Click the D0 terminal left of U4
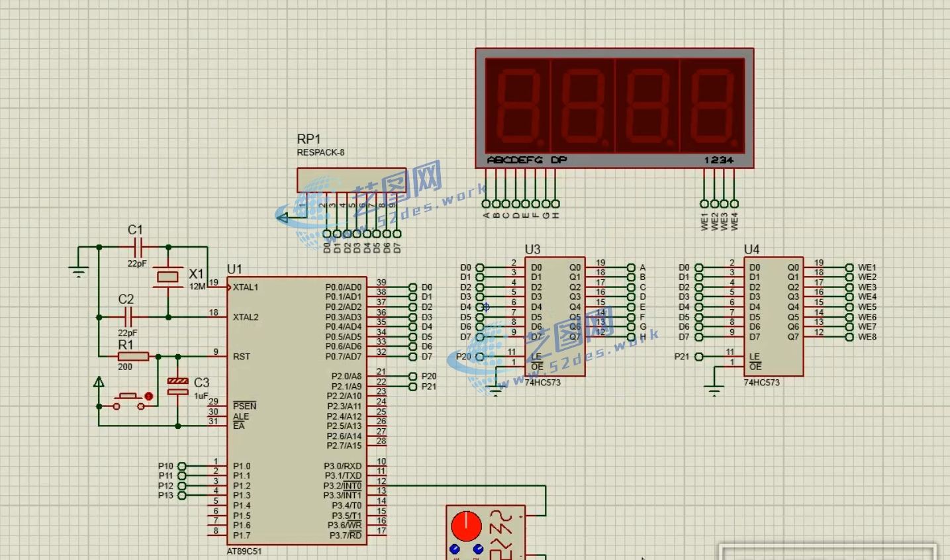Screen dimensions: 950x560 tap(699, 267)
